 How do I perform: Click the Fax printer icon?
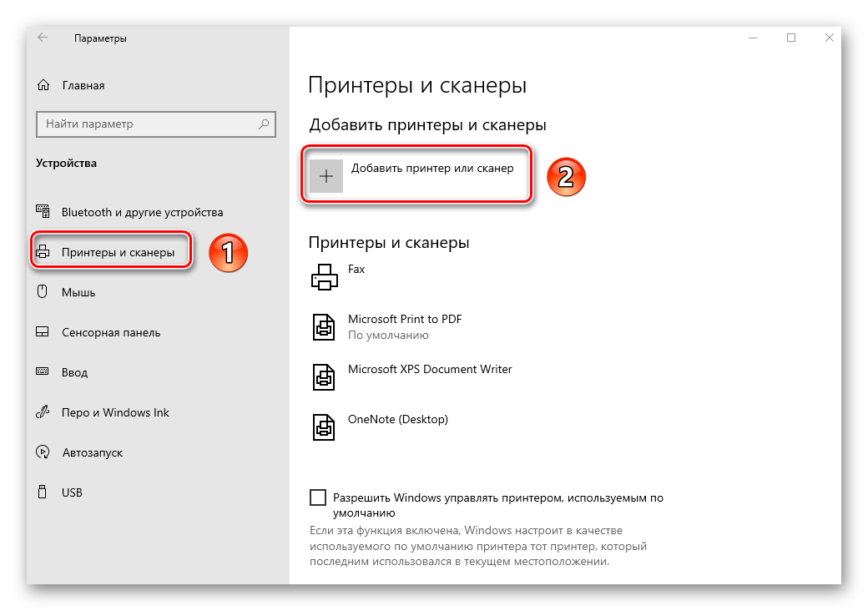point(323,276)
